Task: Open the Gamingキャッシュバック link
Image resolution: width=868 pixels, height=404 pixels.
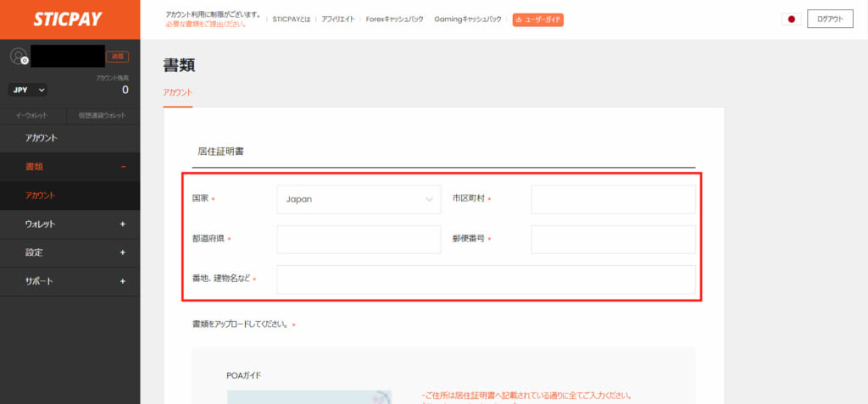Action: click(468, 19)
